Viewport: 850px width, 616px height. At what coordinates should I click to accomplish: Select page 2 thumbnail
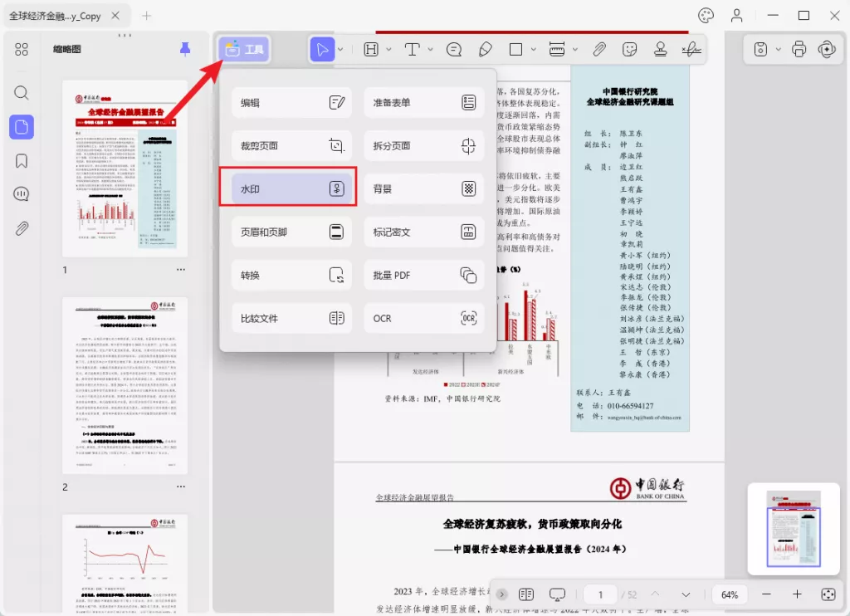click(125, 384)
